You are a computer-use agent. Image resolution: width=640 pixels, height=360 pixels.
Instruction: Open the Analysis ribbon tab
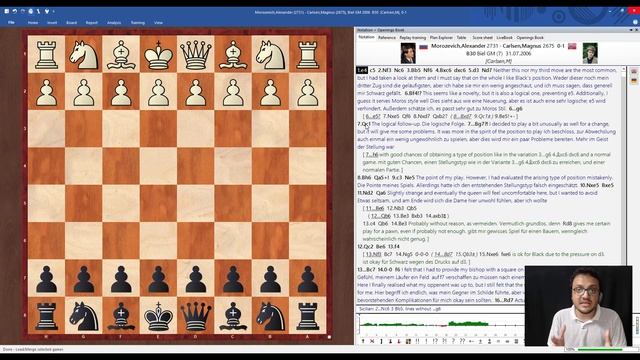tap(114, 23)
